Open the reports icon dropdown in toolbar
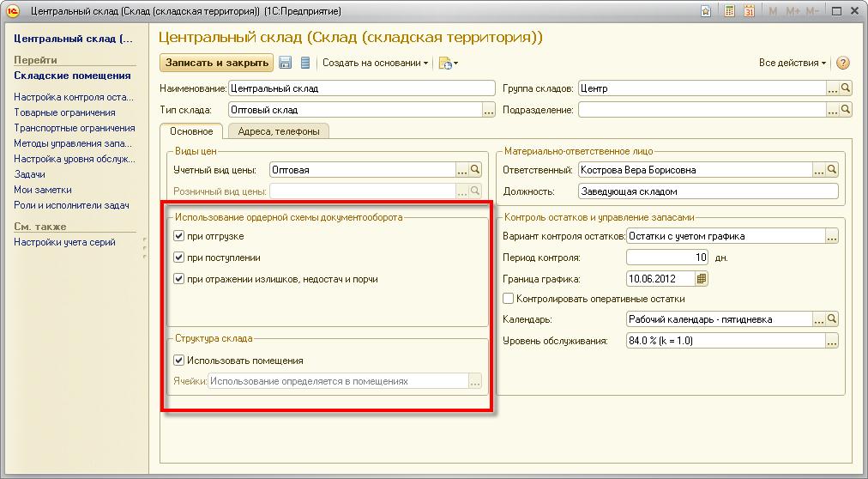This screenshot has width=868, height=479. click(448, 63)
